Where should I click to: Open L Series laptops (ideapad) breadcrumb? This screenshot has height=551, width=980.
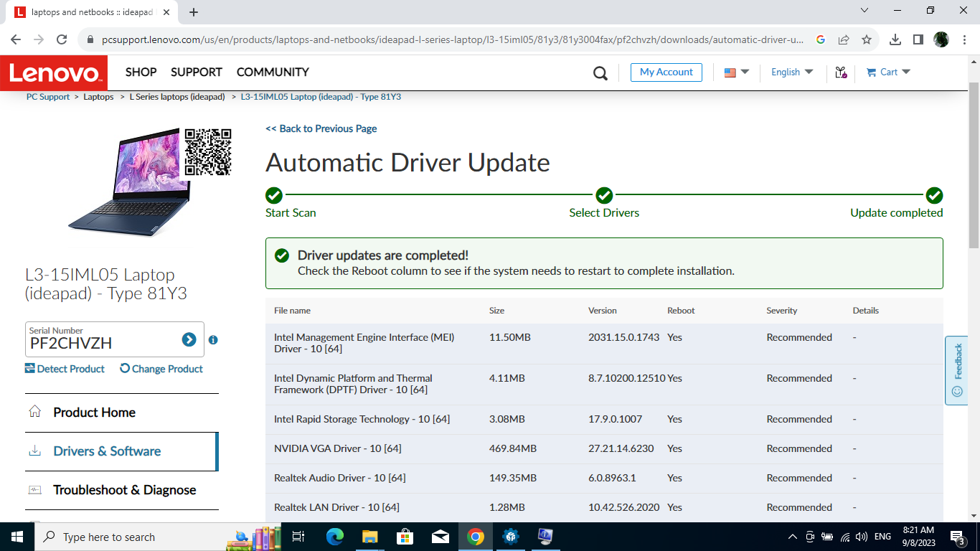(x=177, y=97)
